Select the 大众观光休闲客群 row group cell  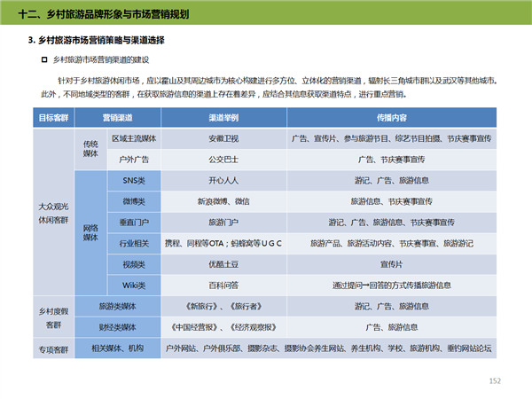[53, 213]
